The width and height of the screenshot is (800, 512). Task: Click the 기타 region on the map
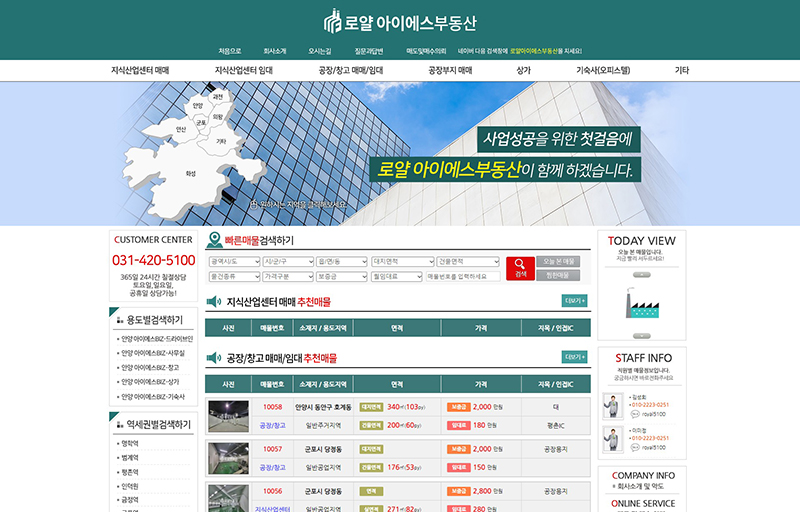(x=221, y=141)
